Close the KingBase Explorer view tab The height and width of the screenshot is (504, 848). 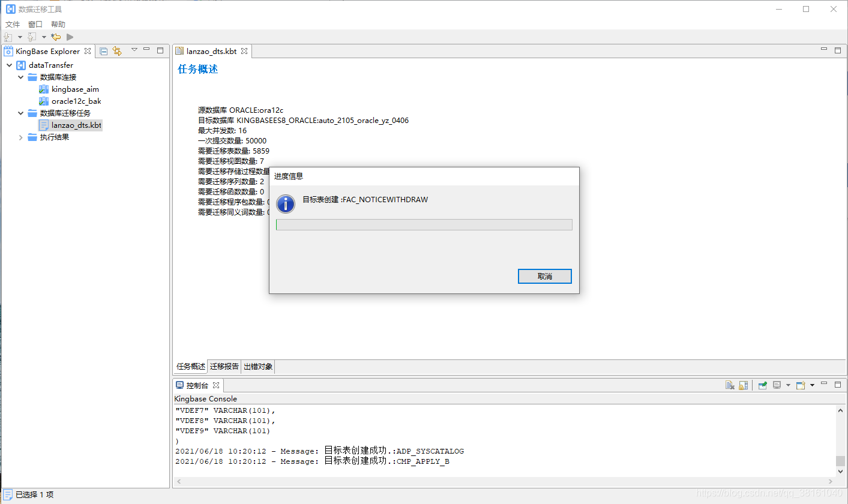pos(88,51)
